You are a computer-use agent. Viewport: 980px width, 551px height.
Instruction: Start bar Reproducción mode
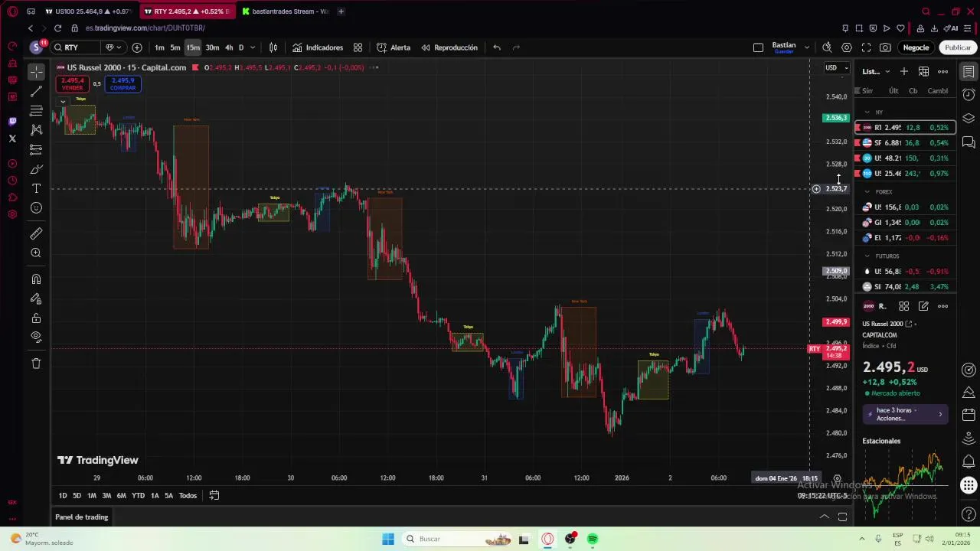click(449, 47)
